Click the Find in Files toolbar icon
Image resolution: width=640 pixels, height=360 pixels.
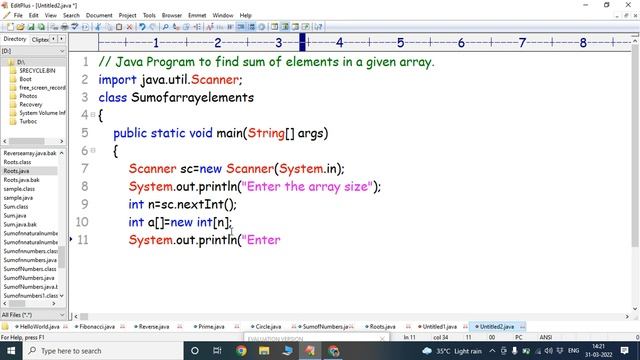[x=186, y=27]
